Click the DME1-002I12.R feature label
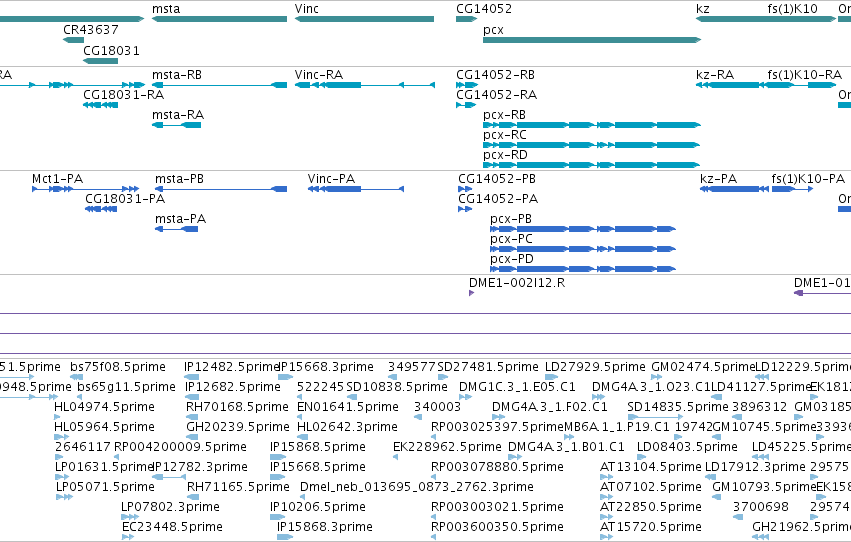851x542 pixels. point(517,283)
